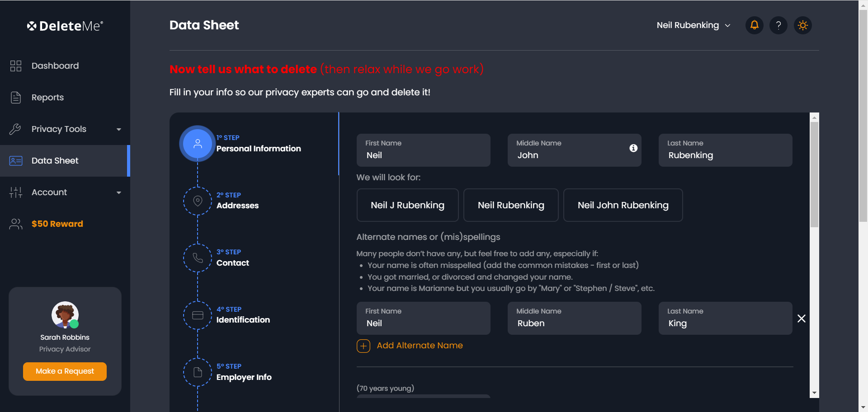This screenshot has width=868, height=412.
Task: Select the Neil John Rubenking name chip
Action: click(623, 205)
